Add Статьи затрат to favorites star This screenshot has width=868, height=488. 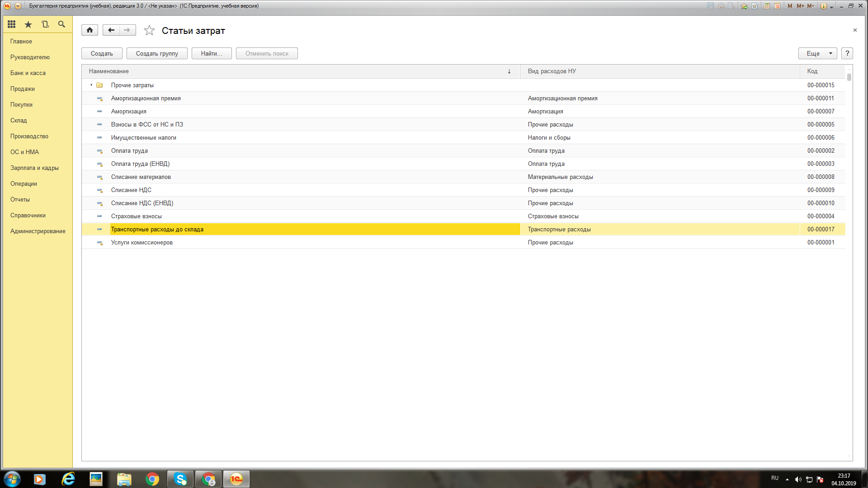(x=149, y=30)
